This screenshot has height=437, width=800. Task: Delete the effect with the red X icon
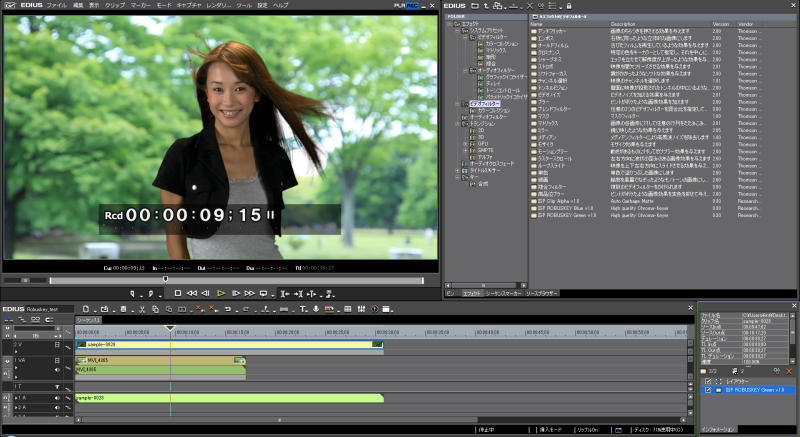pyautogui.click(x=789, y=371)
